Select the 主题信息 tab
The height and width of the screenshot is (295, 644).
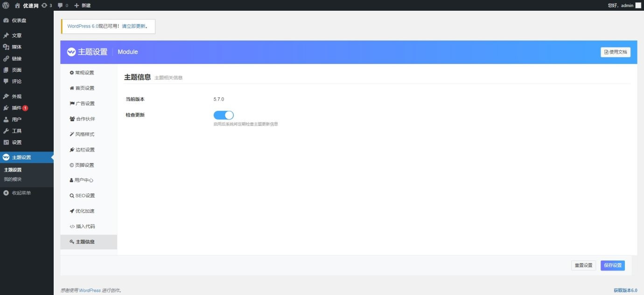pyautogui.click(x=89, y=242)
